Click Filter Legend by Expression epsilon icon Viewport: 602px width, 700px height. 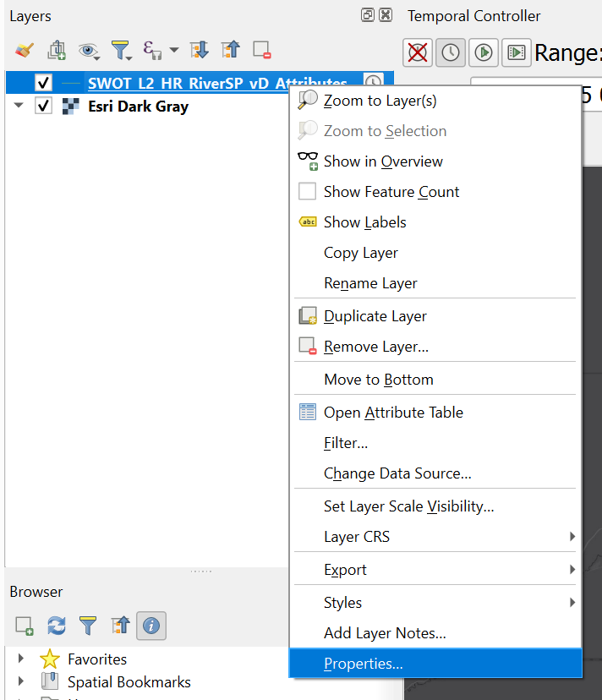[x=152, y=50]
